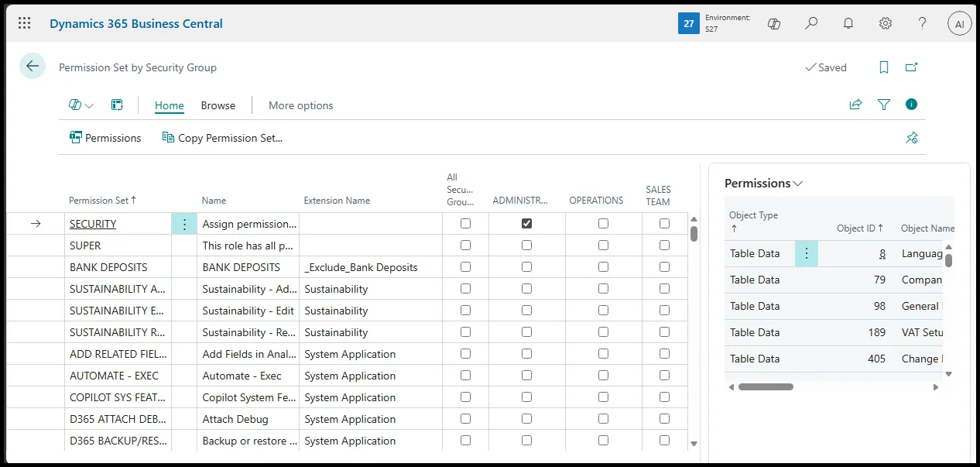Share the page
Screen dimensions: 980x467
tap(855, 105)
